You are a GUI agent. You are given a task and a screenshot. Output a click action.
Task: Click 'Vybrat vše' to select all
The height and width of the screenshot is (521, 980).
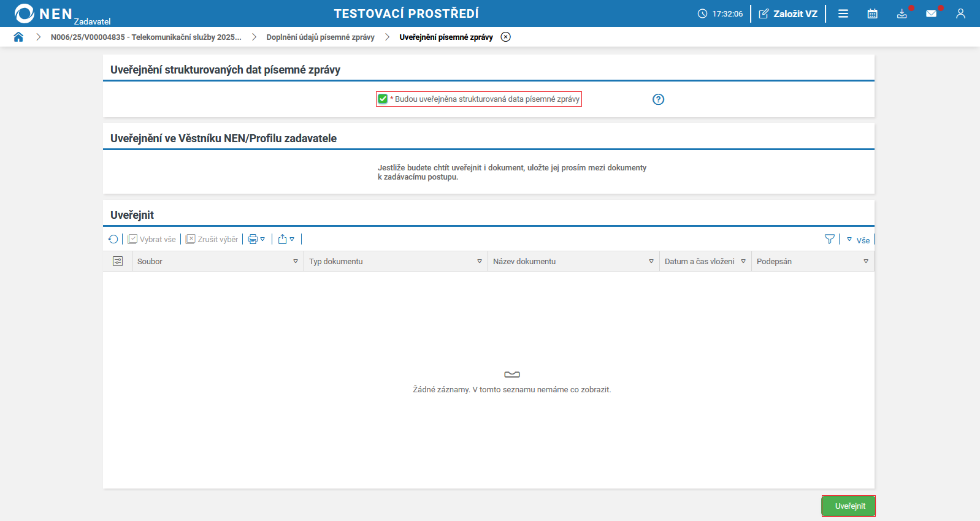click(151, 239)
